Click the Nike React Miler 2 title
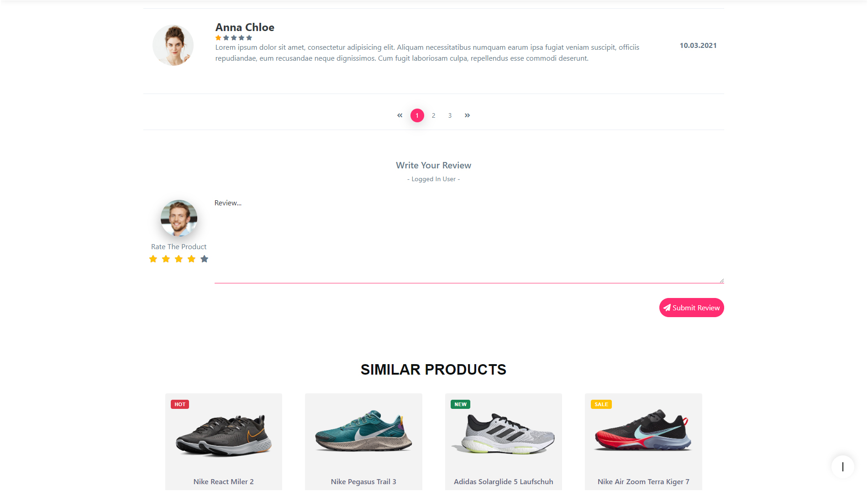This screenshot has width=868, height=491. pyautogui.click(x=223, y=482)
